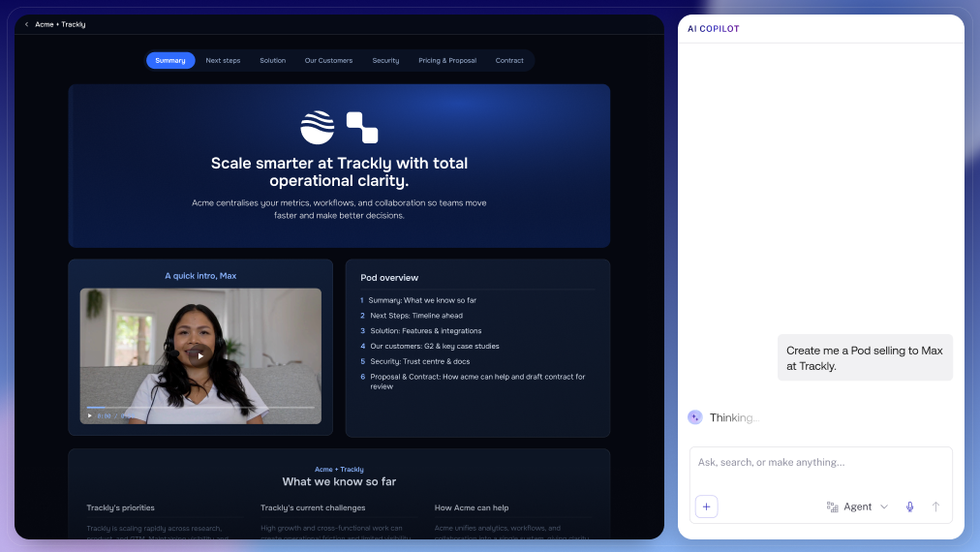Click small play icon in video control bar

tap(90, 415)
